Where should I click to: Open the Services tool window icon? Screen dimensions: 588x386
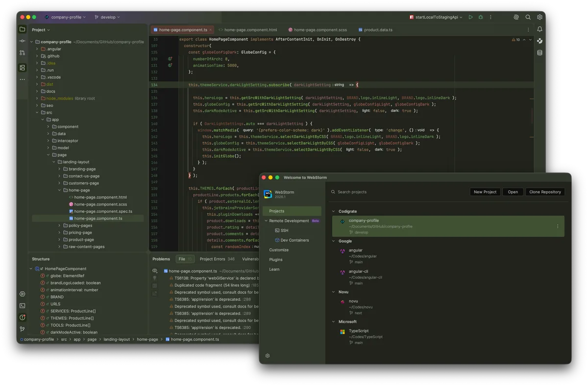coord(22,294)
